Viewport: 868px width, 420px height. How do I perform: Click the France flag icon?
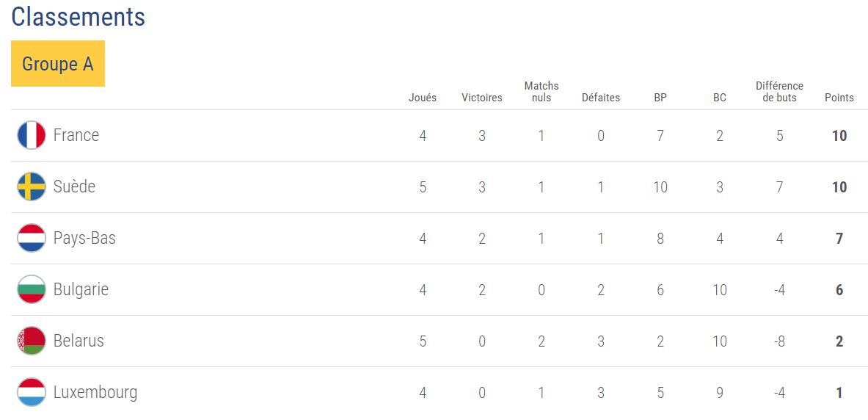[x=32, y=135]
